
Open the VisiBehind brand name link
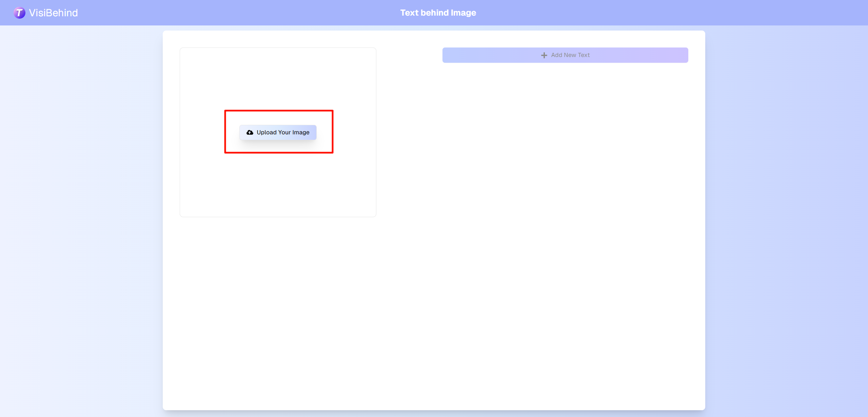[53, 13]
